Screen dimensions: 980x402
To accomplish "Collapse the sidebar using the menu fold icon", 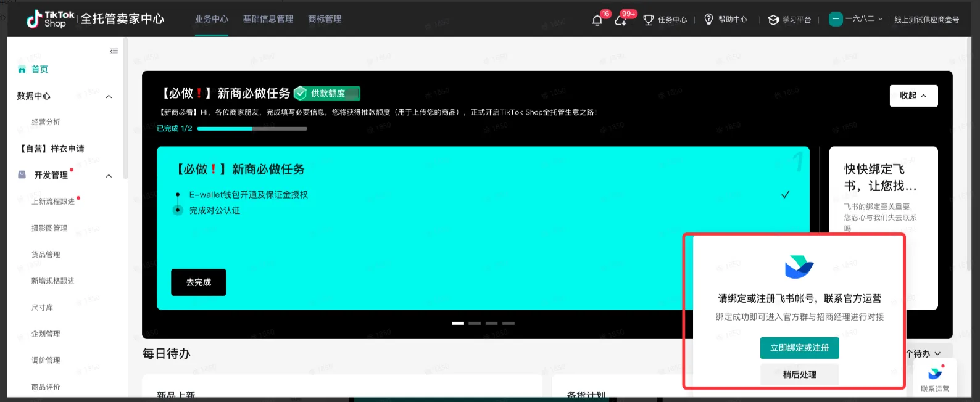I will 114,51.
